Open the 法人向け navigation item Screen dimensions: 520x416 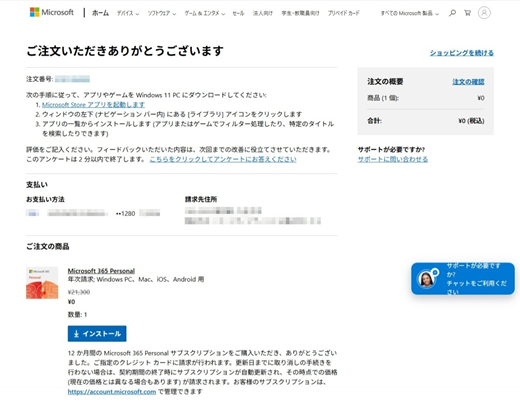(x=263, y=14)
